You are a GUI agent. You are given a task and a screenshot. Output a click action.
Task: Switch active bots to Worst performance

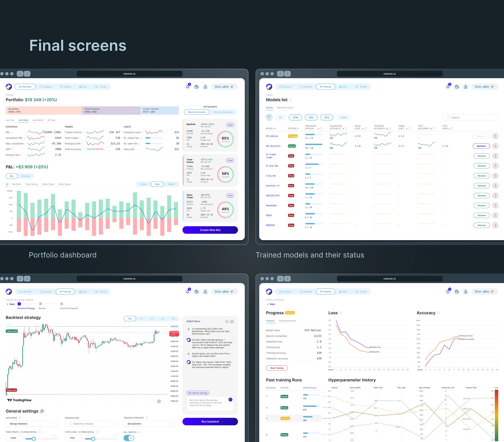(x=223, y=112)
